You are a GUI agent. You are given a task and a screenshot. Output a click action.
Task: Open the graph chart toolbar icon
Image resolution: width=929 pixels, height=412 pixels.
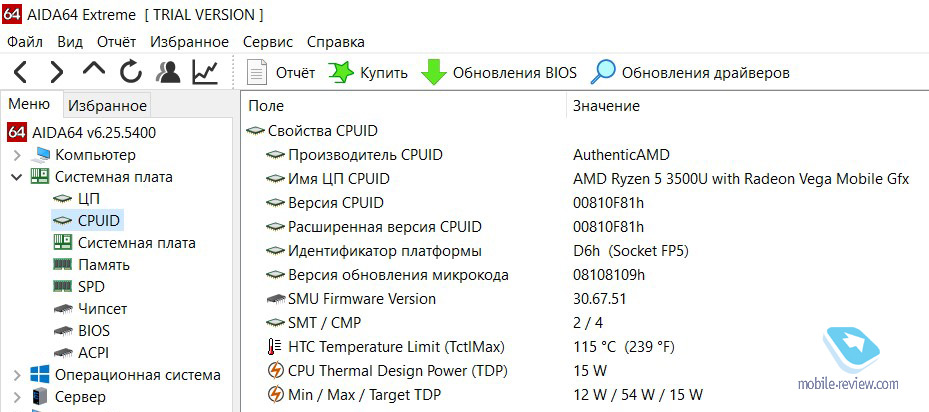[x=205, y=72]
